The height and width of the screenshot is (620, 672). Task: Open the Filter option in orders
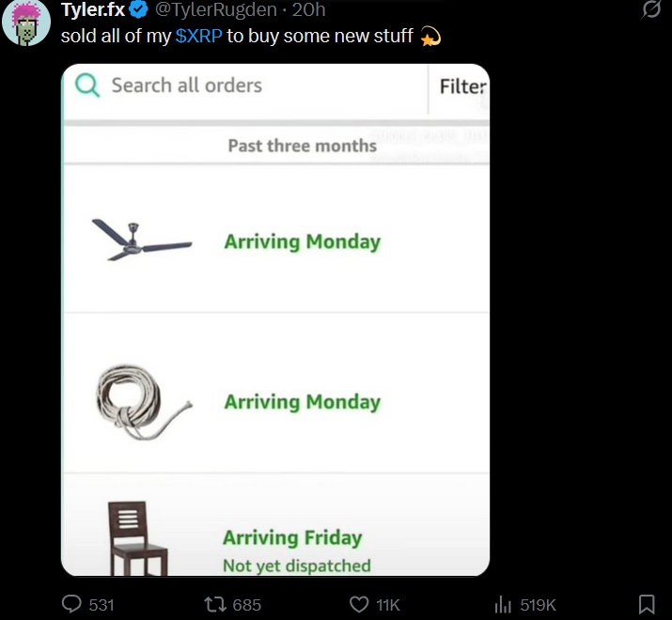462,86
